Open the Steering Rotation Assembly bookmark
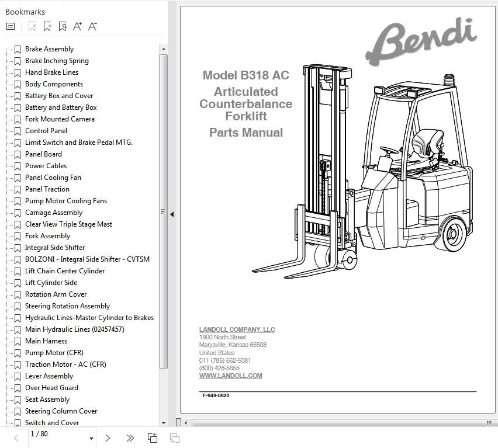The width and height of the screenshot is (498, 448). (67, 306)
